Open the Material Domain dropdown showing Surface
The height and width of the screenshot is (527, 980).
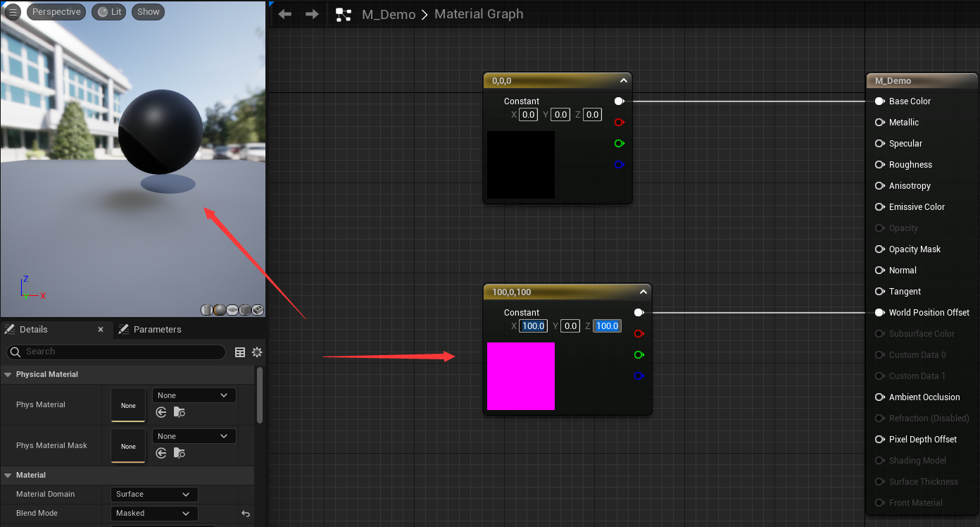coord(154,495)
